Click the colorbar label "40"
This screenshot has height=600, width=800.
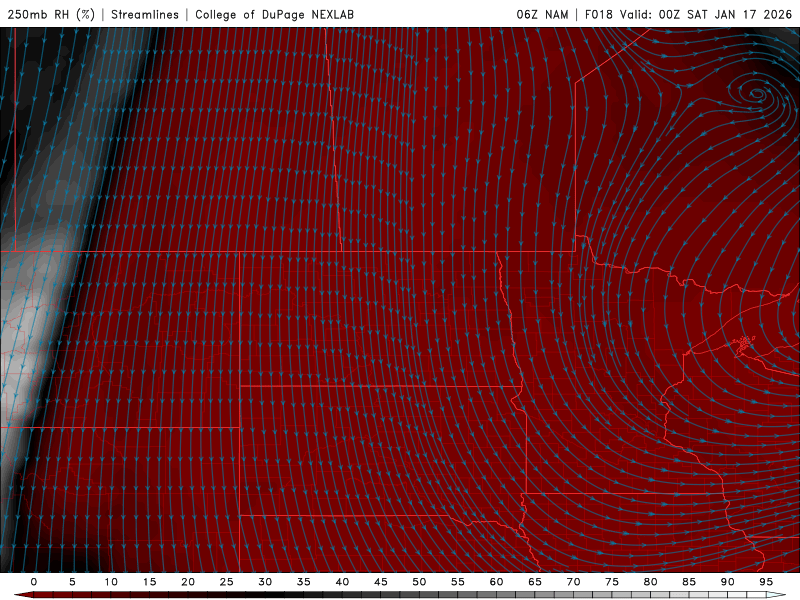[x=342, y=582]
